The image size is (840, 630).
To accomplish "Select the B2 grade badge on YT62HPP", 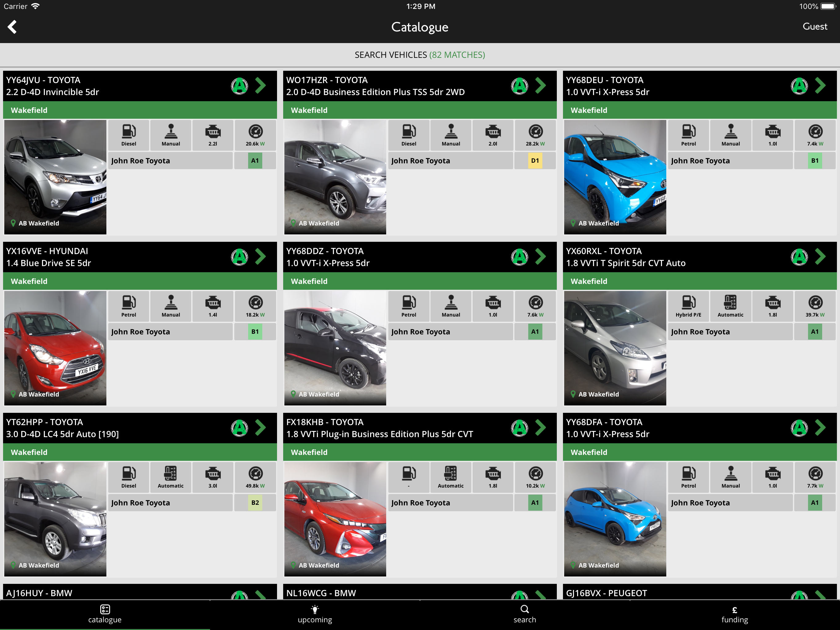I will click(x=255, y=503).
